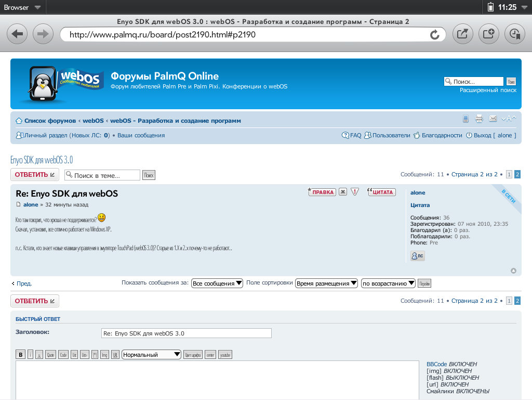This screenshot has width=532, height=400.
Task: Open the 'Все сообщения' dropdown
Action: [x=217, y=283]
